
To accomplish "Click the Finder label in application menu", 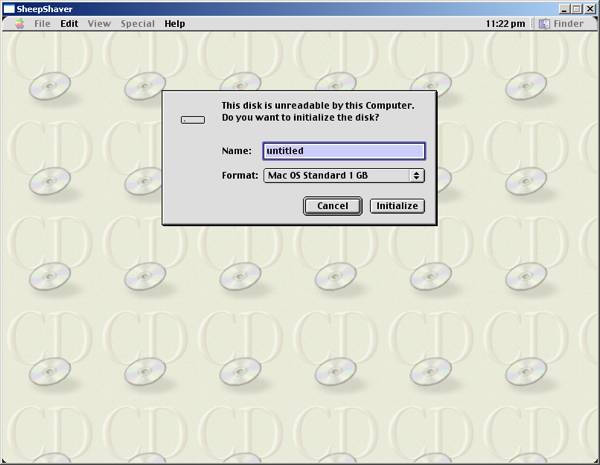I will click(x=568, y=23).
